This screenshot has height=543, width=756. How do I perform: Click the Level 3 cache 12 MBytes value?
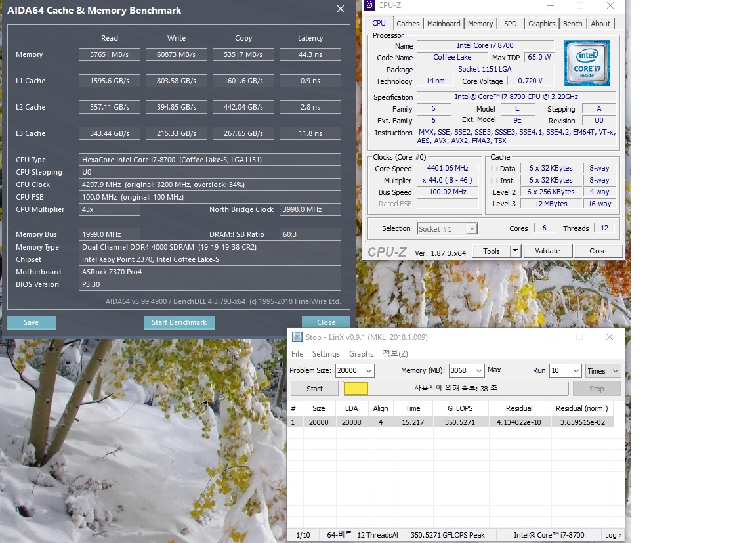click(x=551, y=204)
